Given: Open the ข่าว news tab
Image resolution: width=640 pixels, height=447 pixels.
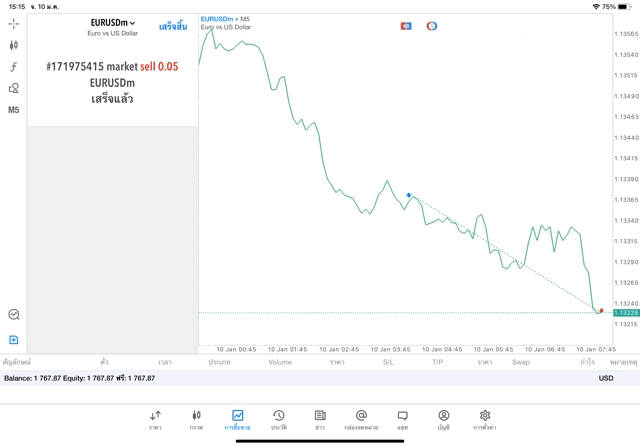Looking at the screenshot, I should 319,419.
